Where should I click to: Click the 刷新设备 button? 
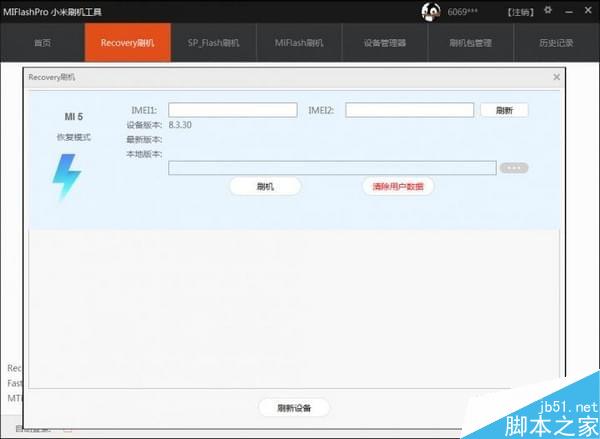pyautogui.click(x=294, y=408)
